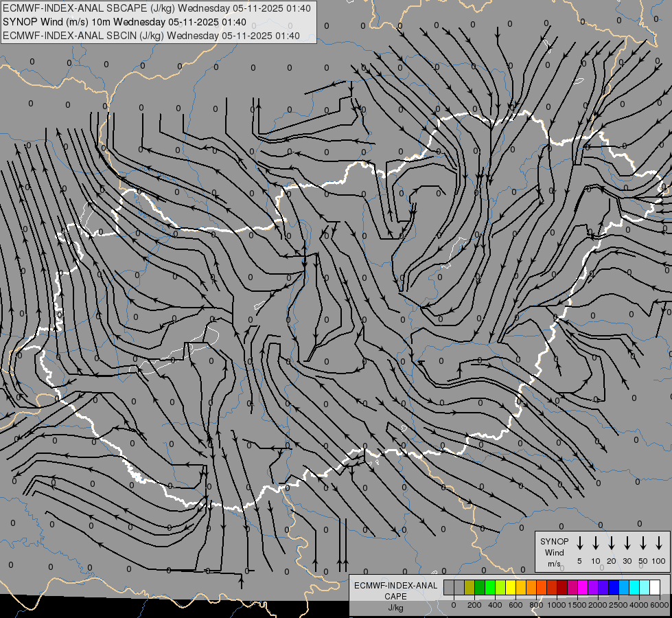The height and width of the screenshot is (618, 672).
Task: Click the 10 m/s wind legend value
Action: (596, 561)
